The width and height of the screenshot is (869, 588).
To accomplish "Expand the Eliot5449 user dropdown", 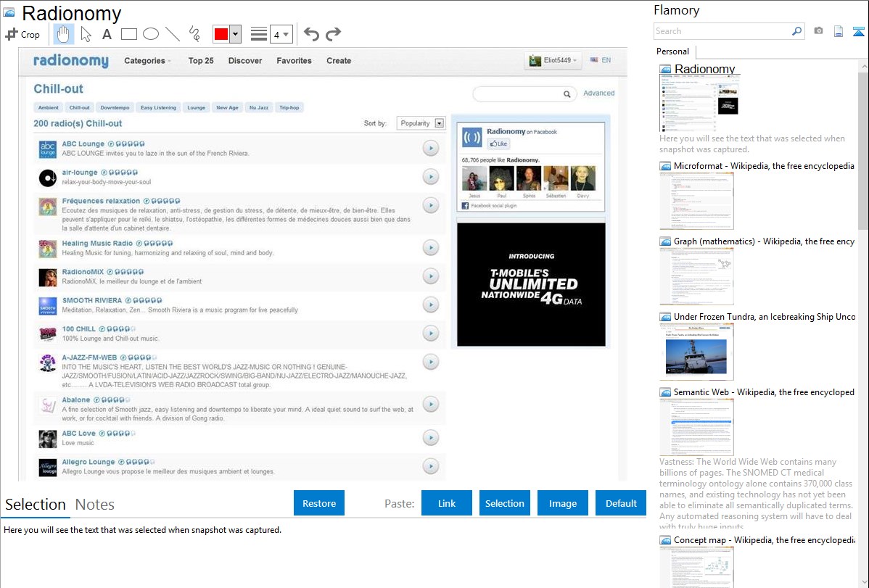I will click(x=553, y=60).
